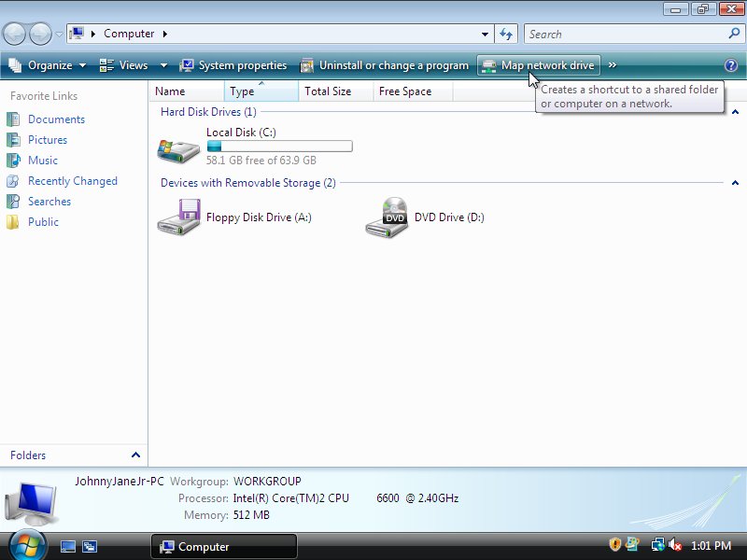Show more toolbar commands with the chevron
The image size is (747, 560).
(613, 65)
